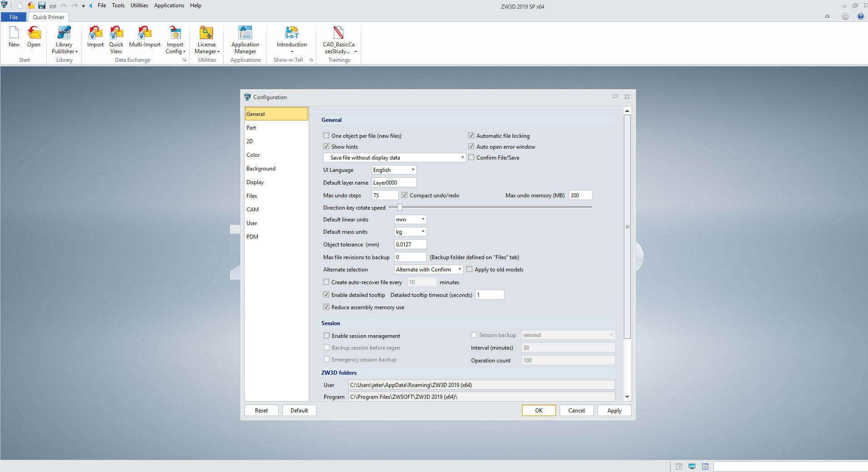Click the Reset button
Screen dimensions: 868x472
pos(261,410)
